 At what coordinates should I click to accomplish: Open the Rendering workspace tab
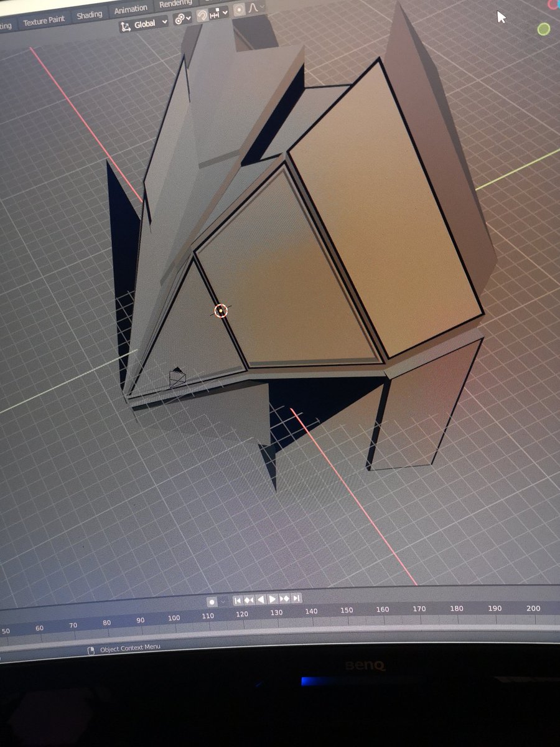(x=175, y=4)
